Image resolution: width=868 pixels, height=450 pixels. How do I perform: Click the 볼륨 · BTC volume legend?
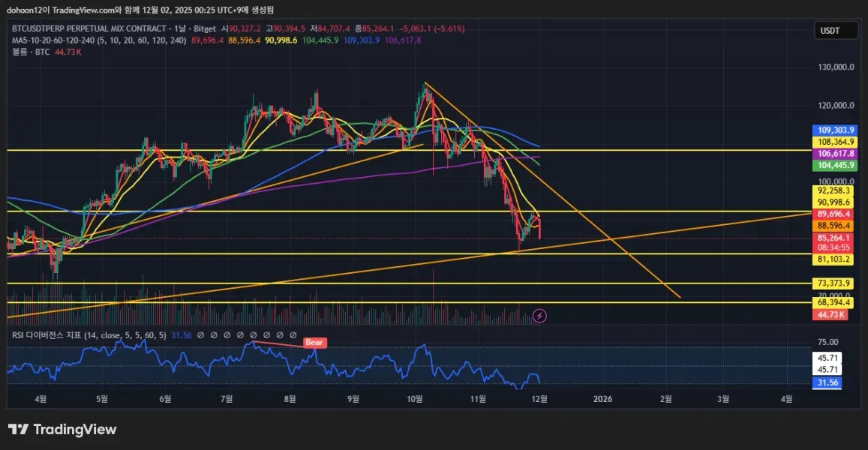(x=31, y=52)
